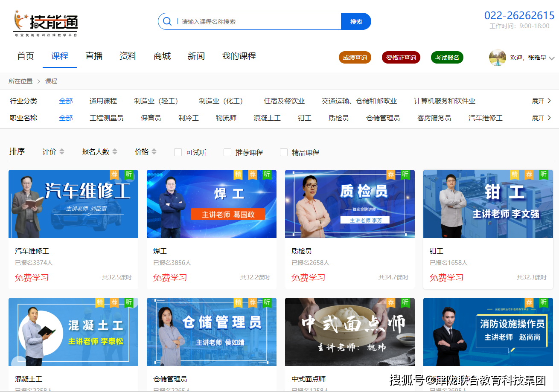Click the 荐 badge on 质检员 card
The image size is (559, 392).
[x=391, y=174]
